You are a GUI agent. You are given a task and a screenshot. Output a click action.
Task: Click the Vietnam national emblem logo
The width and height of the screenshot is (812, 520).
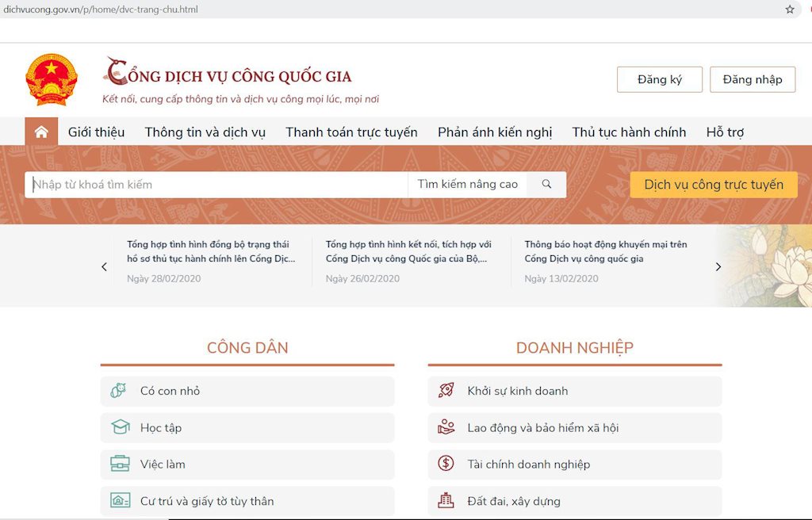click(x=52, y=80)
